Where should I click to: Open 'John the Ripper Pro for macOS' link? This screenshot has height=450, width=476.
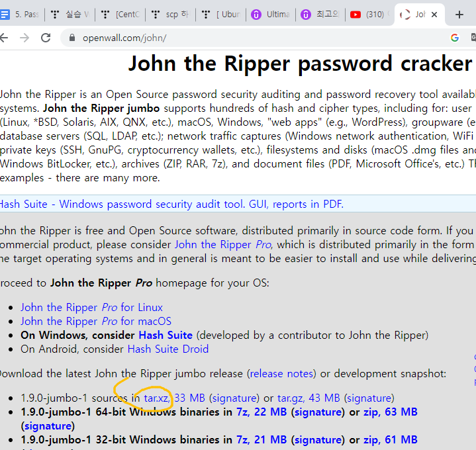[x=96, y=322]
